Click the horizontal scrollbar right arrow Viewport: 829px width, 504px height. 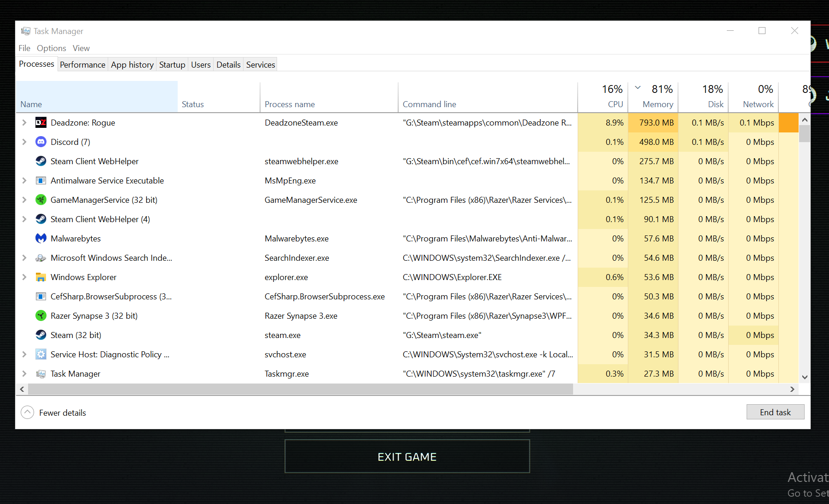[x=792, y=389]
